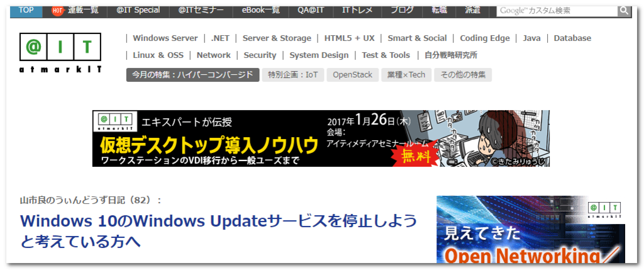644x270 pixels.
Task: Visit 自分戦略研究所 link
Action: tap(451, 55)
